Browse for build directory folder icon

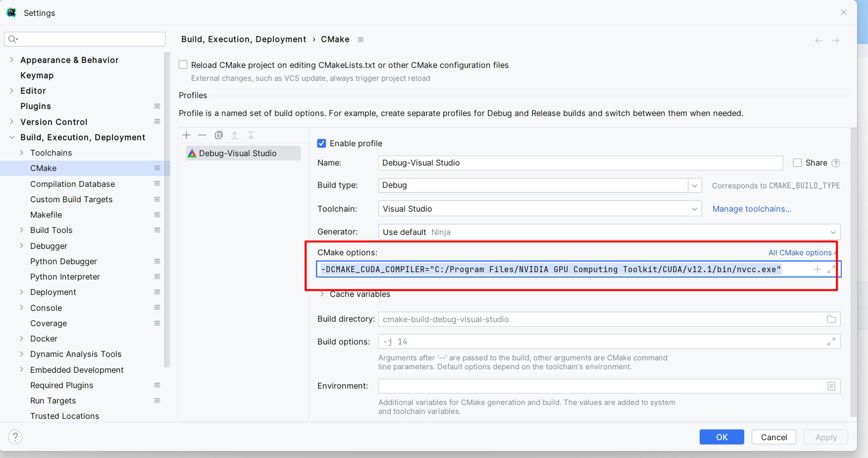point(831,319)
